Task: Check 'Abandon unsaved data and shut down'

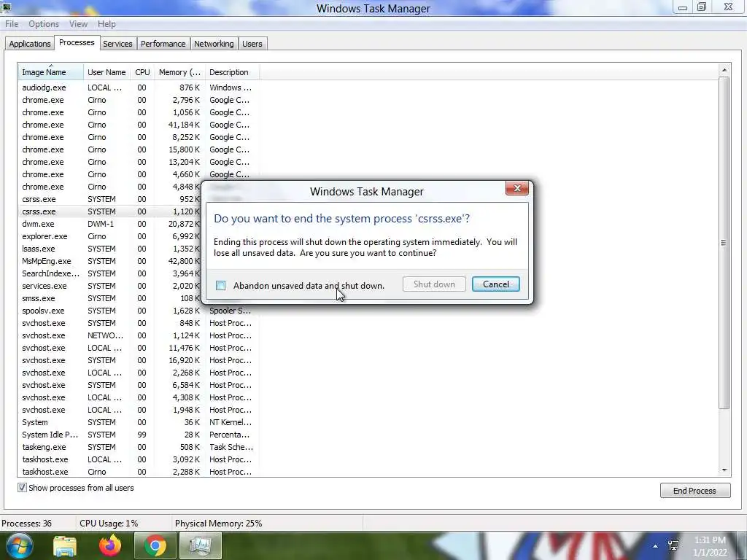Action: coord(220,285)
